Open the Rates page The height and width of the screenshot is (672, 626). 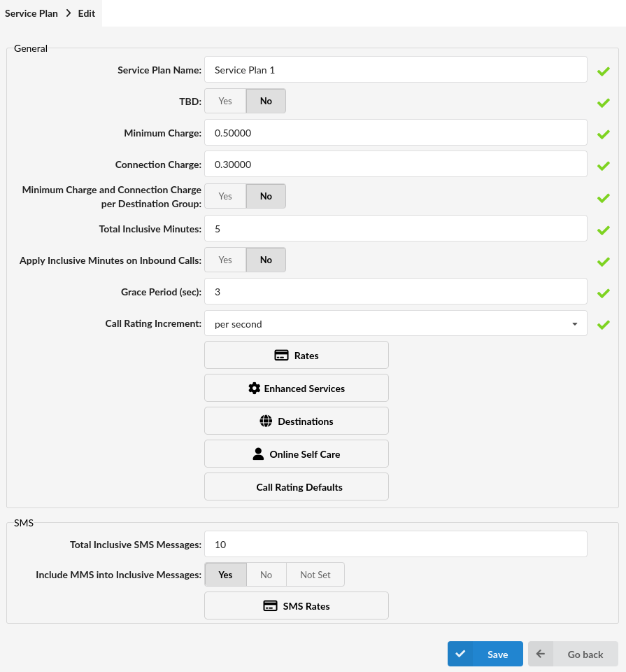click(x=297, y=356)
